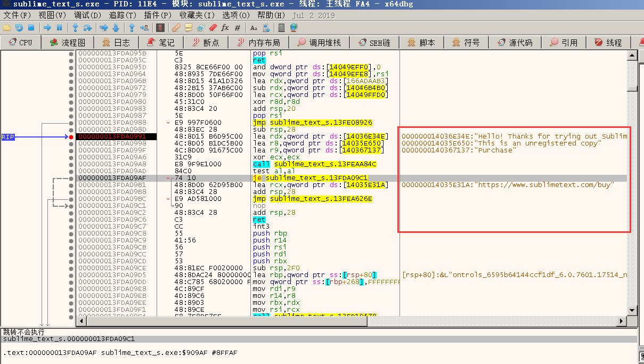
Task: Toggle breakpoint bullet at 000000013FDA09BC
Action: click(x=71, y=199)
